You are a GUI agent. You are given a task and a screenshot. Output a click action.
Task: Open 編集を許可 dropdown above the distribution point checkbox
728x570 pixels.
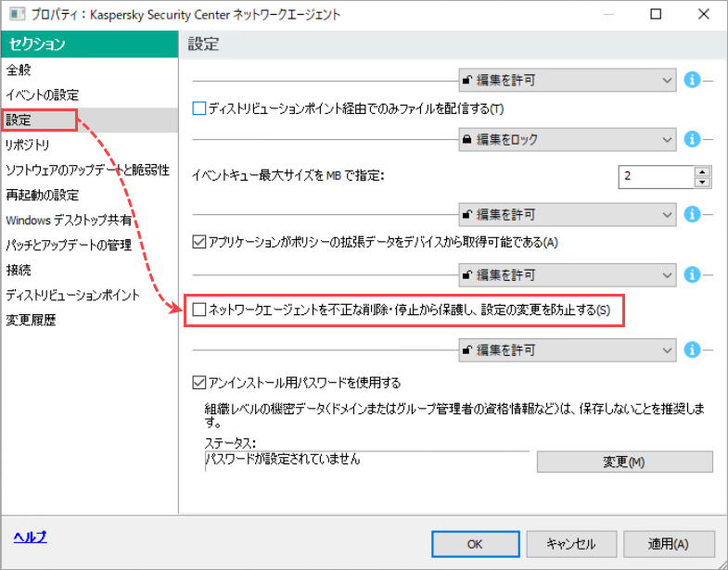point(567,81)
